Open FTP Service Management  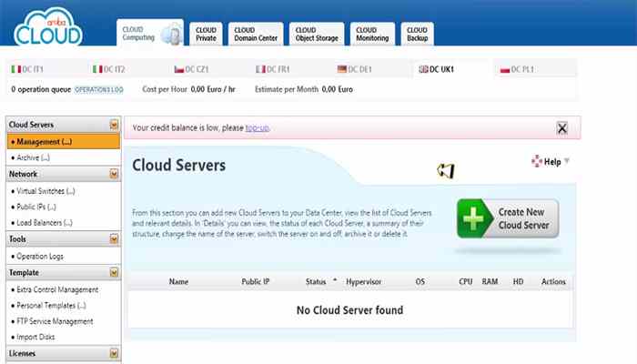pyautogui.click(x=55, y=321)
